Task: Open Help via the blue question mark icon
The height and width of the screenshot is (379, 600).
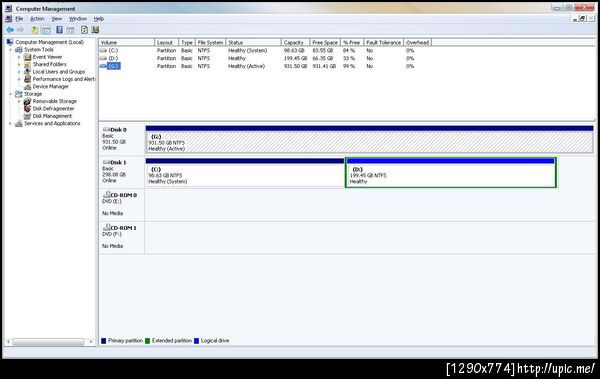Action: pos(59,30)
